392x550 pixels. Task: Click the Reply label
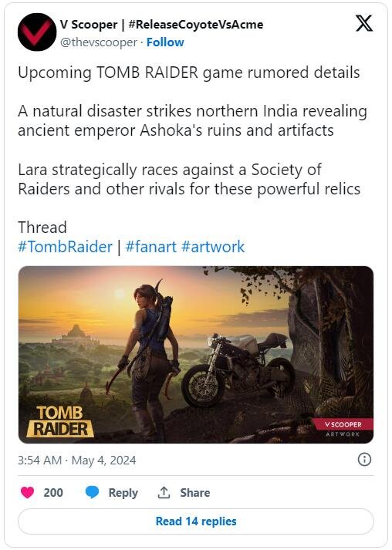coord(123,492)
